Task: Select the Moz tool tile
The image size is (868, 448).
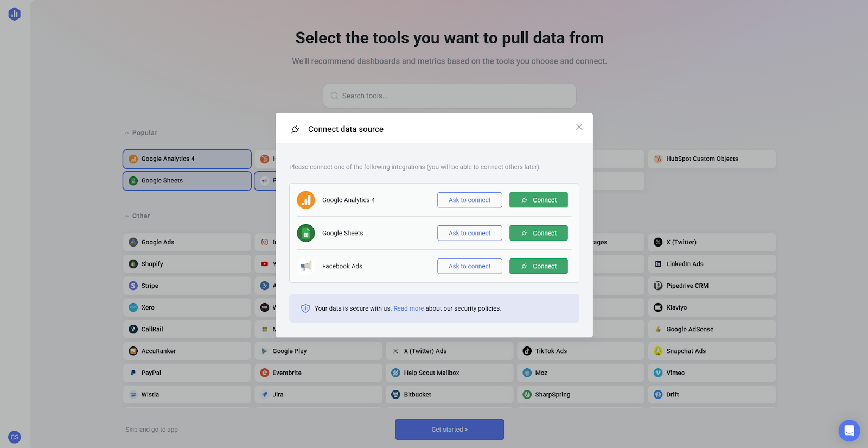Action: pyautogui.click(x=581, y=373)
